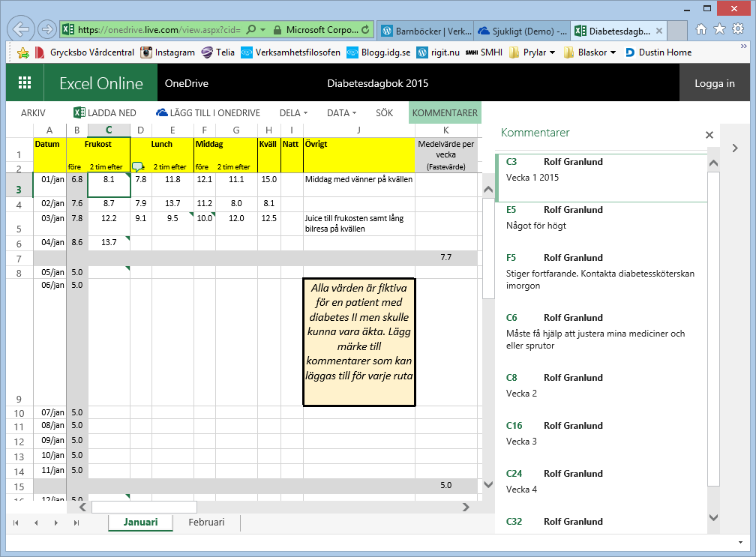This screenshot has height=557, width=756.
Task: Open the Excel Online app launcher grid
Action: pos(25,83)
